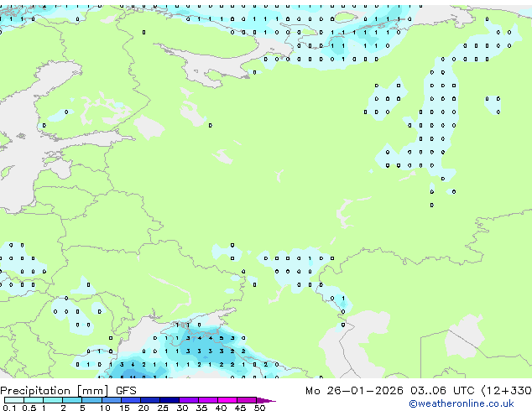Select the 40–45 mm magenta legend swatch
This screenshot has height=411, width=532.
coord(227,400)
